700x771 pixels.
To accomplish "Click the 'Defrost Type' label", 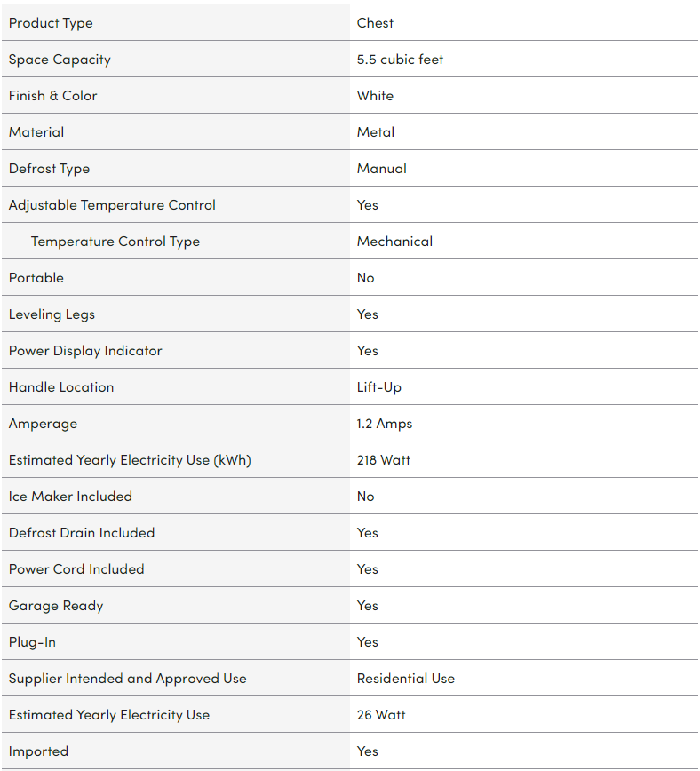I will click(x=49, y=169).
